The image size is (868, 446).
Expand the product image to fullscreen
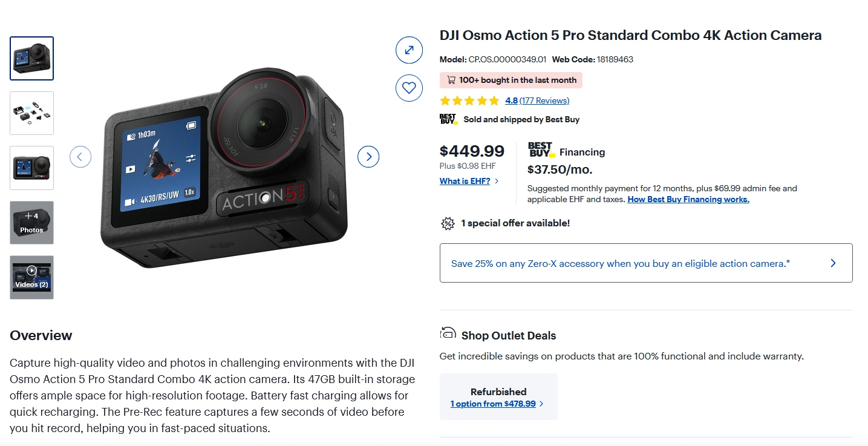coord(409,50)
